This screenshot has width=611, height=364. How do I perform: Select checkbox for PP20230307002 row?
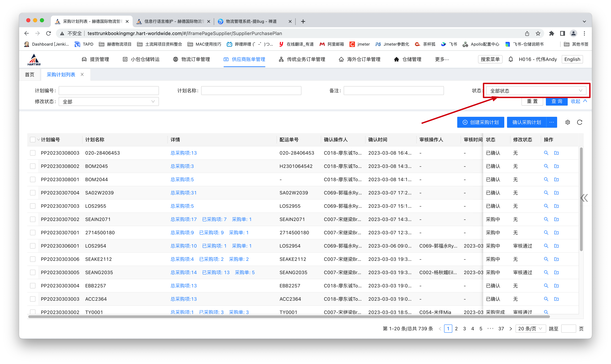click(x=33, y=219)
